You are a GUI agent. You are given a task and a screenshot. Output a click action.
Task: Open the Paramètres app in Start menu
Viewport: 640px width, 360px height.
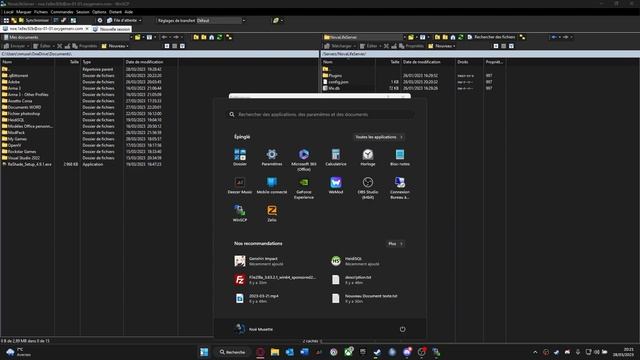(272, 157)
